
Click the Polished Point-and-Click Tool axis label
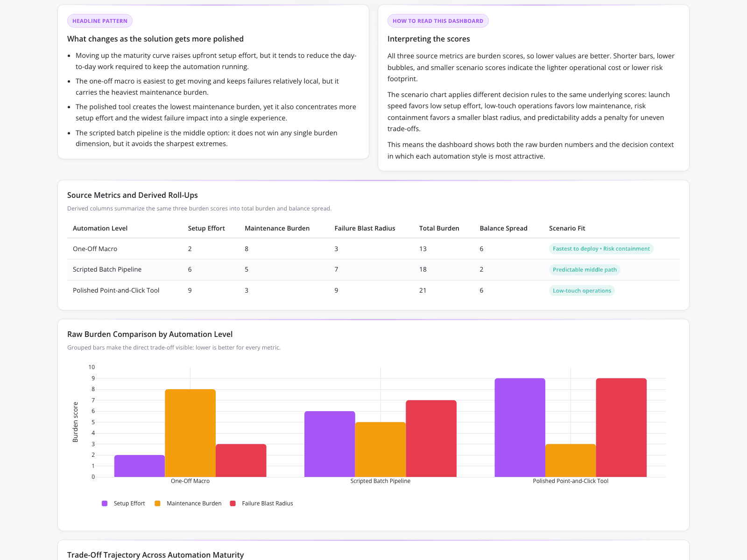pos(571,481)
